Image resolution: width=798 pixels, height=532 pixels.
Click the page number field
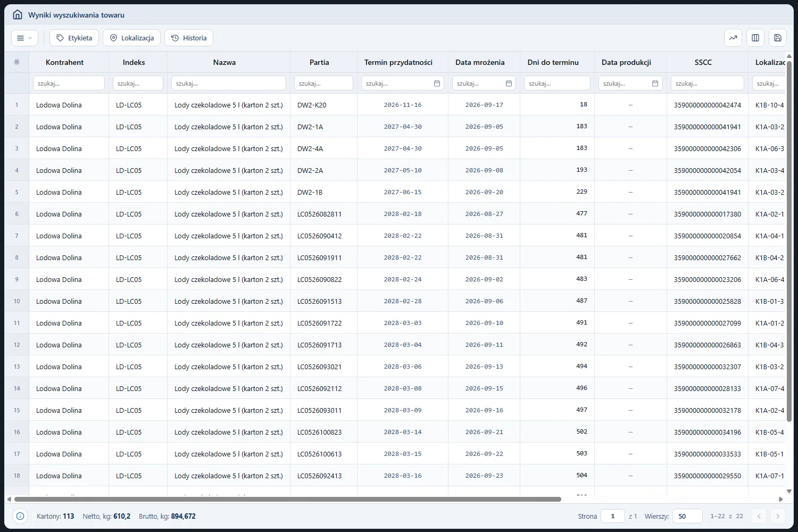[612, 516]
